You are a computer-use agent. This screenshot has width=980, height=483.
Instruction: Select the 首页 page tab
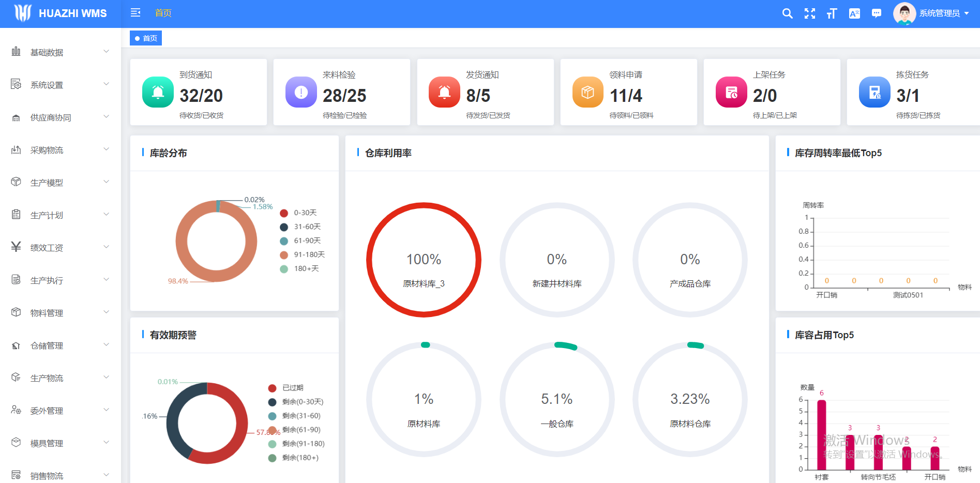(146, 38)
